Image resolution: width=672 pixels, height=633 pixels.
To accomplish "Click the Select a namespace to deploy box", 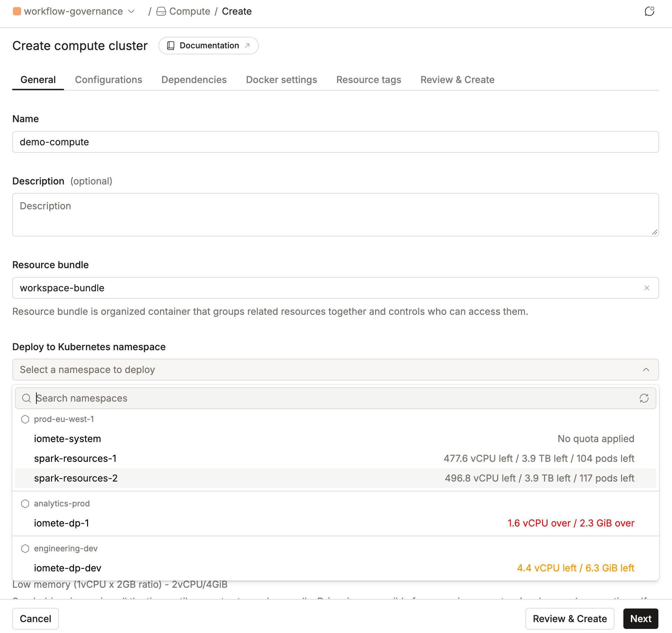I will [336, 370].
